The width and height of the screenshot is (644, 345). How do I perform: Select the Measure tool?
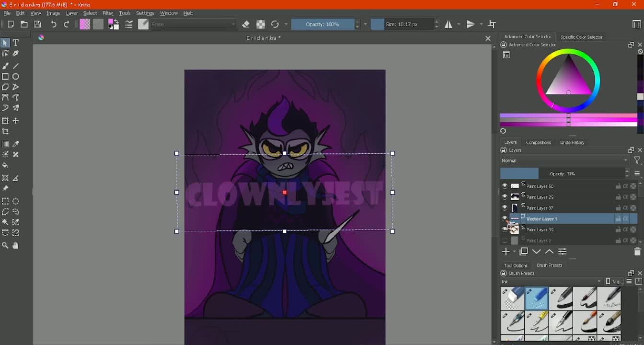[x=16, y=178]
